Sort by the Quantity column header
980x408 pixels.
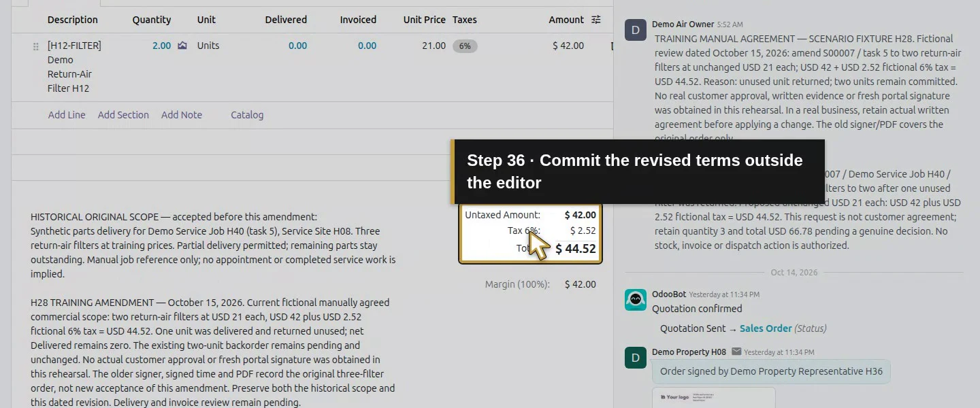(152, 20)
